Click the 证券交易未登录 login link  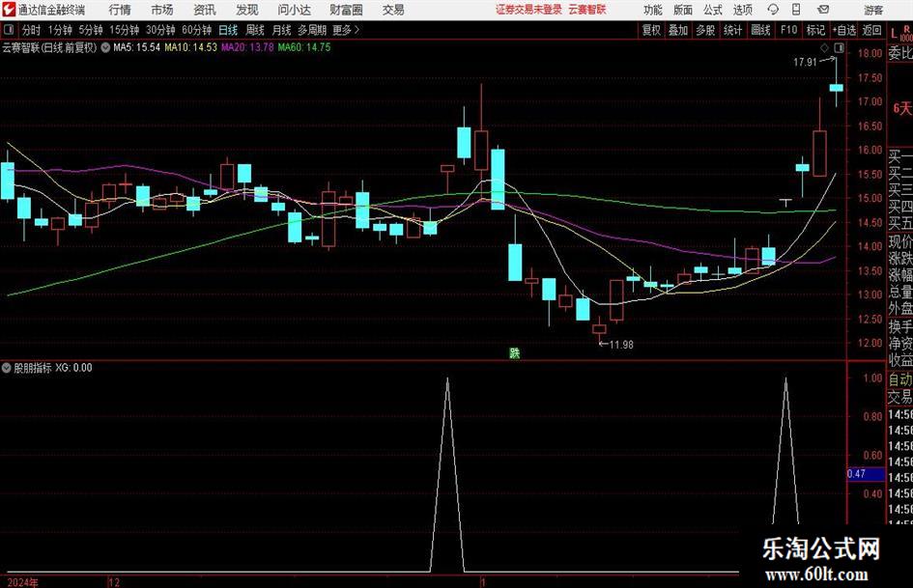pyautogui.click(x=528, y=10)
